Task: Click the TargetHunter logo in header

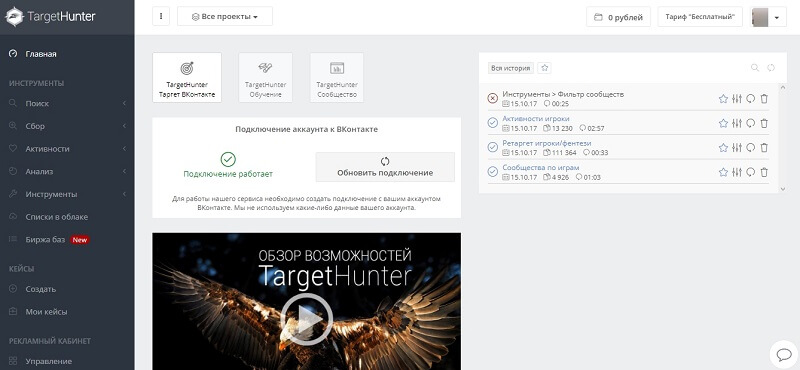Action: [50, 17]
